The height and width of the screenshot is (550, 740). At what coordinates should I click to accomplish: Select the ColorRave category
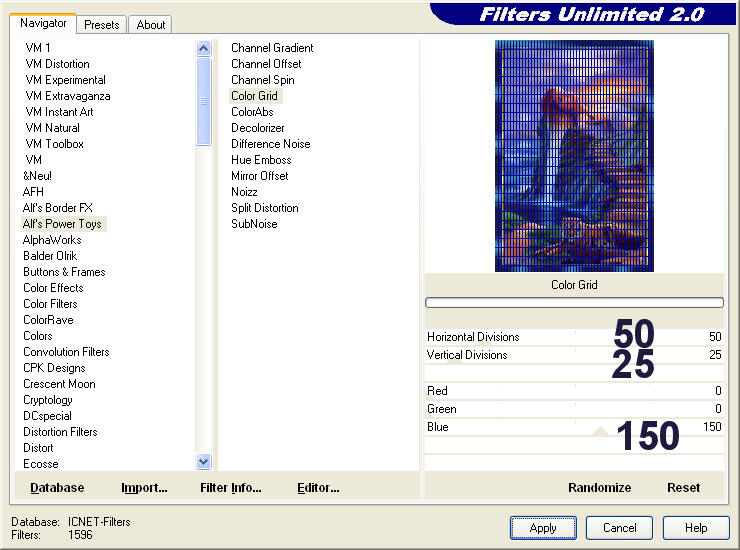(x=48, y=321)
